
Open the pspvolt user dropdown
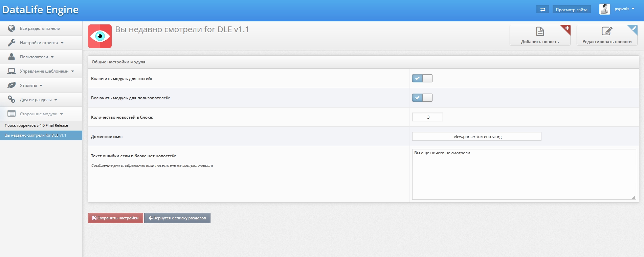pyautogui.click(x=624, y=9)
